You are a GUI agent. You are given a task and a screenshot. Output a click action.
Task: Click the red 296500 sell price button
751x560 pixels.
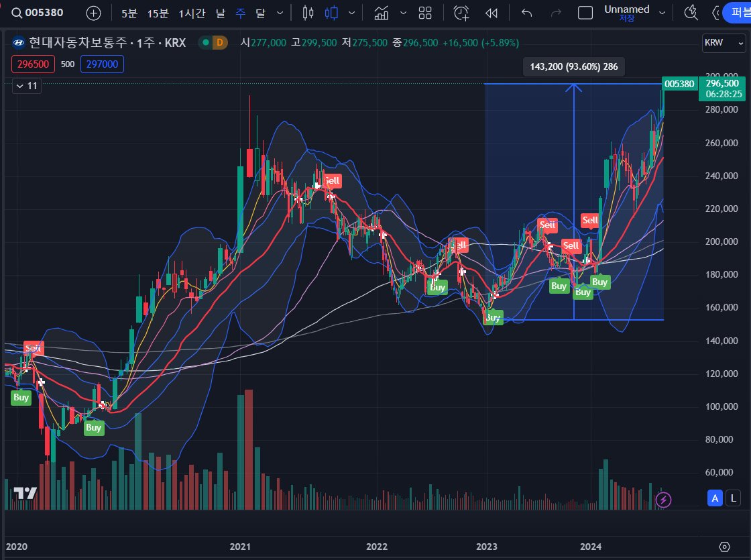(x=33, y=64)
